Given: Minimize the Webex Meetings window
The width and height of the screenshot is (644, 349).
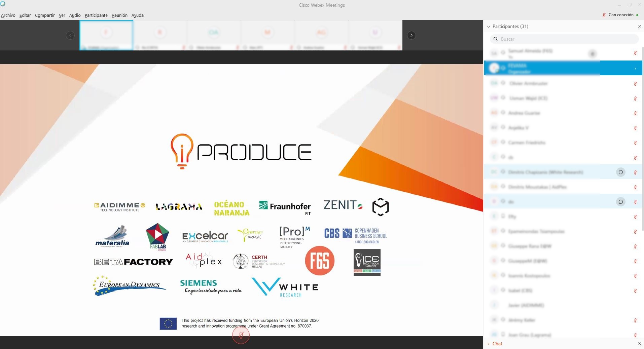Looking at the screenshot, I should [x=619, y=5].
